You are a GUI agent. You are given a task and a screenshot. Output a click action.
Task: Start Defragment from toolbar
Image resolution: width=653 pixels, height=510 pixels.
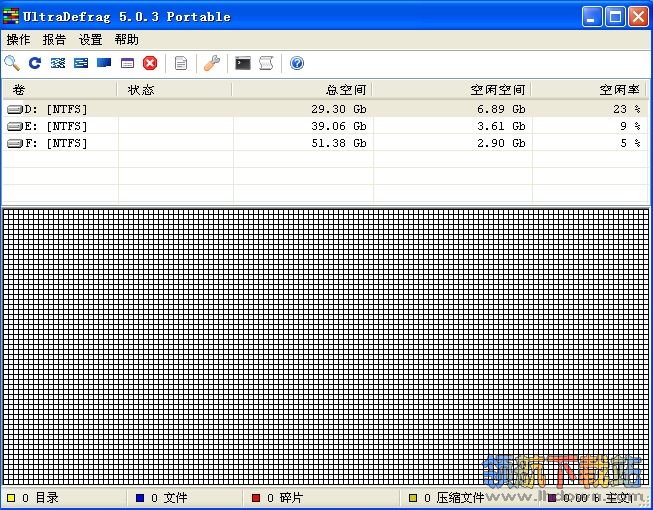click(x=58, y=63)
